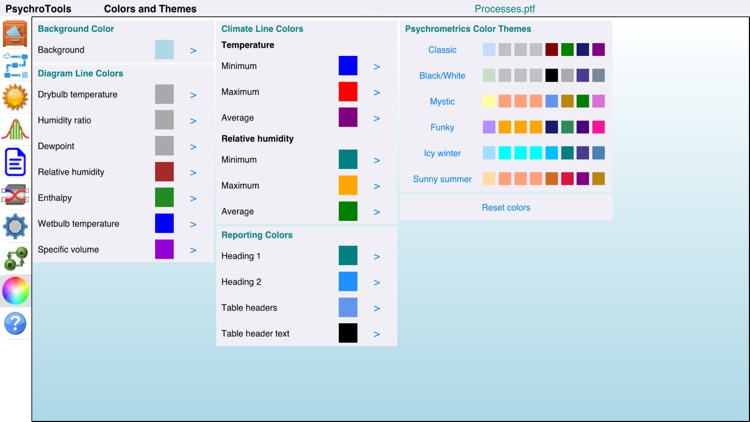Click the green Enthalpy swatch
This screenshot has width=750, height=422.
pyautogui.click(x=164, y=198)
